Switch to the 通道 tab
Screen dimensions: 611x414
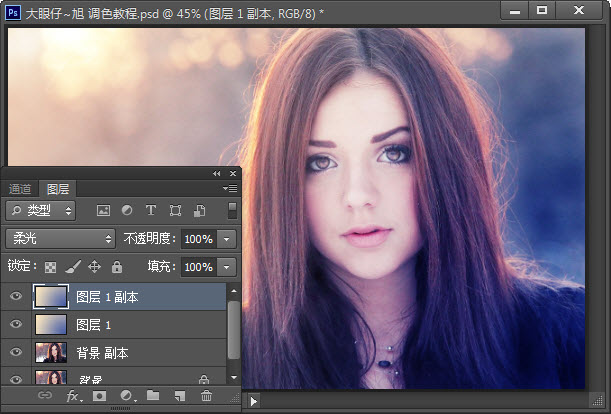[20, 188]
